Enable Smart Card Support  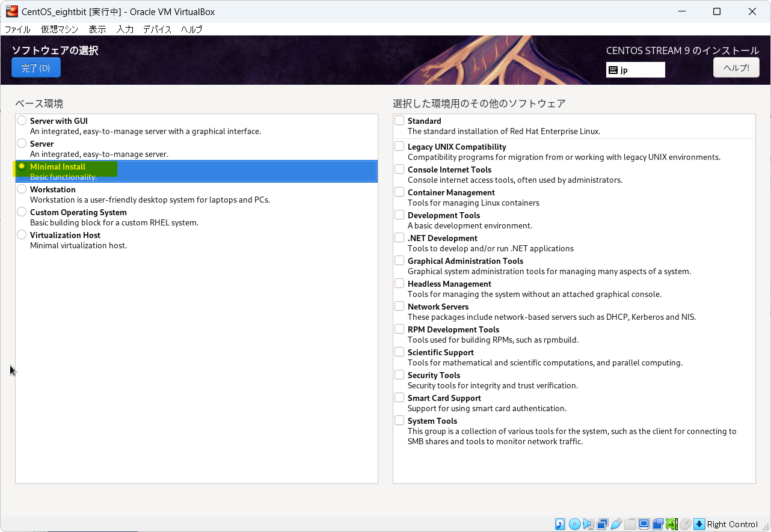[x=399, y=397]
